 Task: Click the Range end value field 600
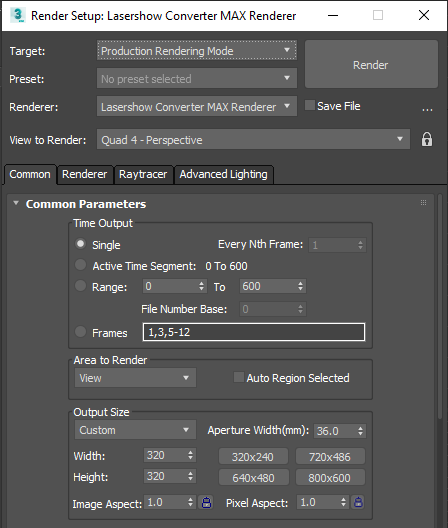[268, 286]
